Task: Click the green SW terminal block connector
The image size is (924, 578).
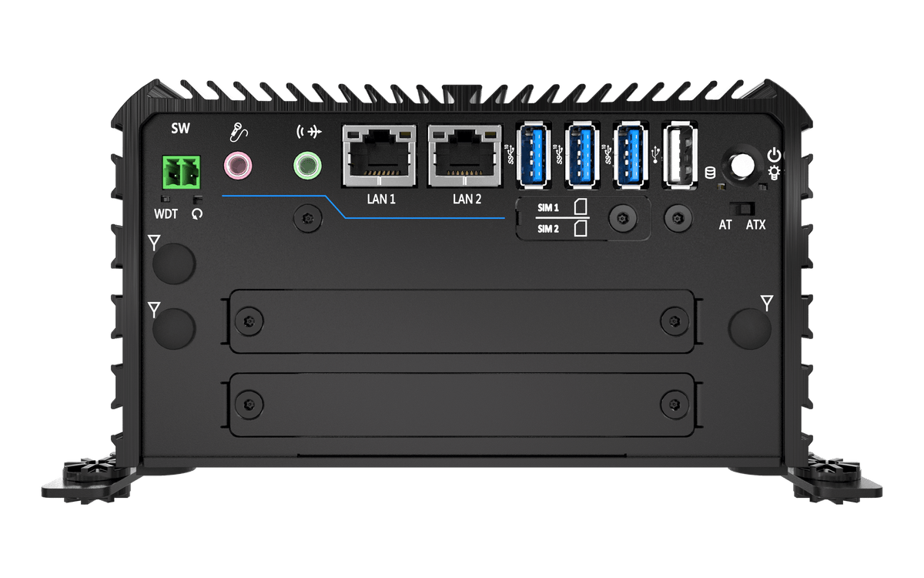Action: [x=181, y=172]
